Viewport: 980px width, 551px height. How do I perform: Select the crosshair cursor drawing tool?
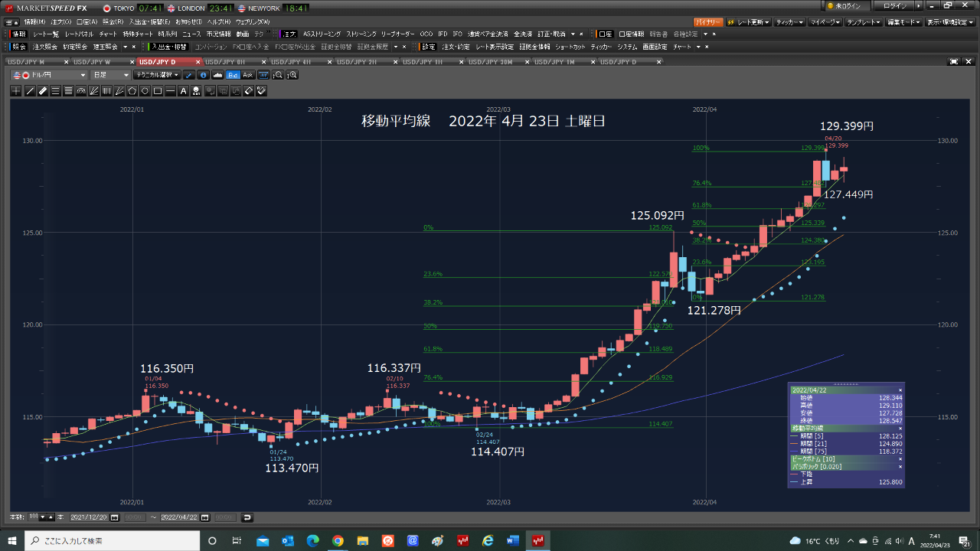tap(17, 91)
